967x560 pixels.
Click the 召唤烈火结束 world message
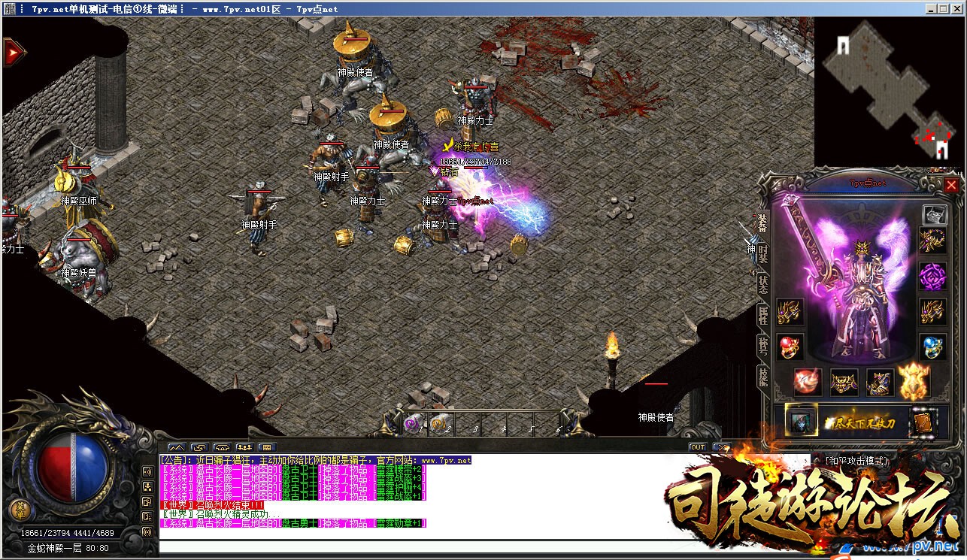212,505
